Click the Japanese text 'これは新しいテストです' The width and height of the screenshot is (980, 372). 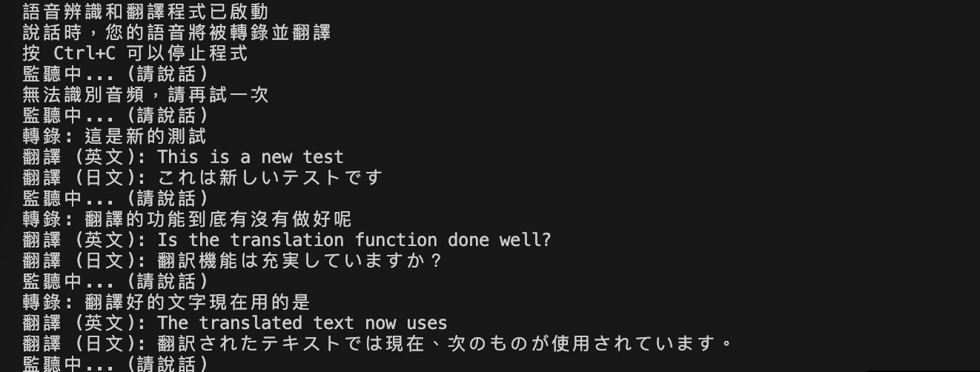click(271, 178)
